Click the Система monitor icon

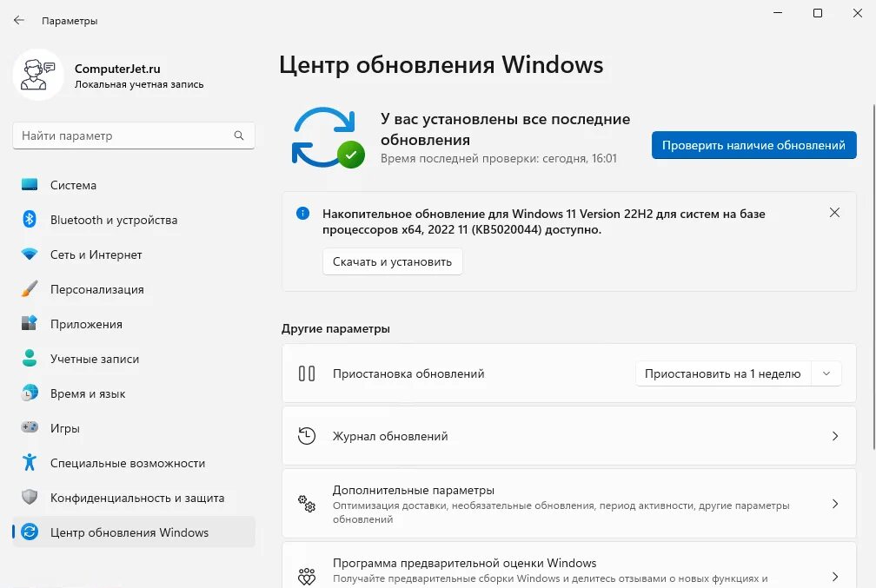(30, 185)
